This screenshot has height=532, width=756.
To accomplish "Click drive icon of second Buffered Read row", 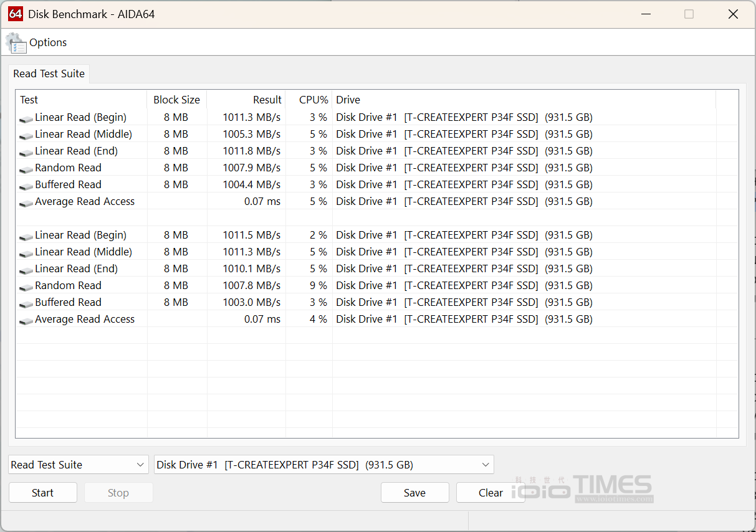I will point(26,303).
